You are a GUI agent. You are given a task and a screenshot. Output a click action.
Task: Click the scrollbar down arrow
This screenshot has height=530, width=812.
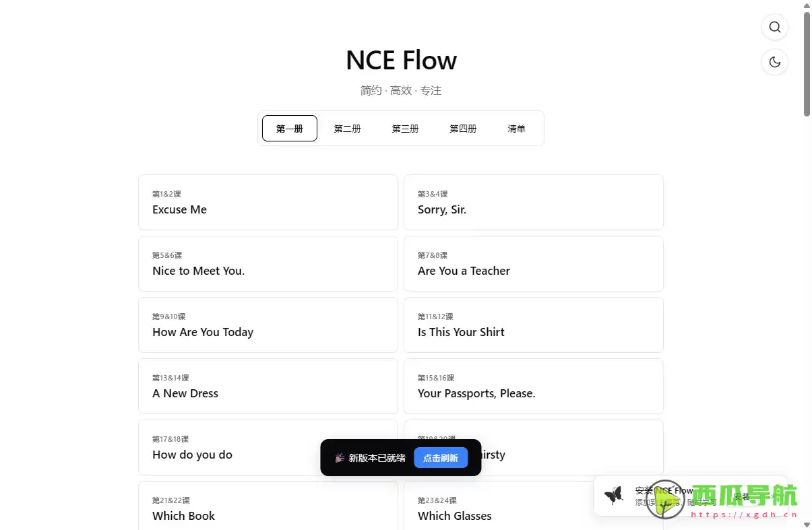(807, 525)
